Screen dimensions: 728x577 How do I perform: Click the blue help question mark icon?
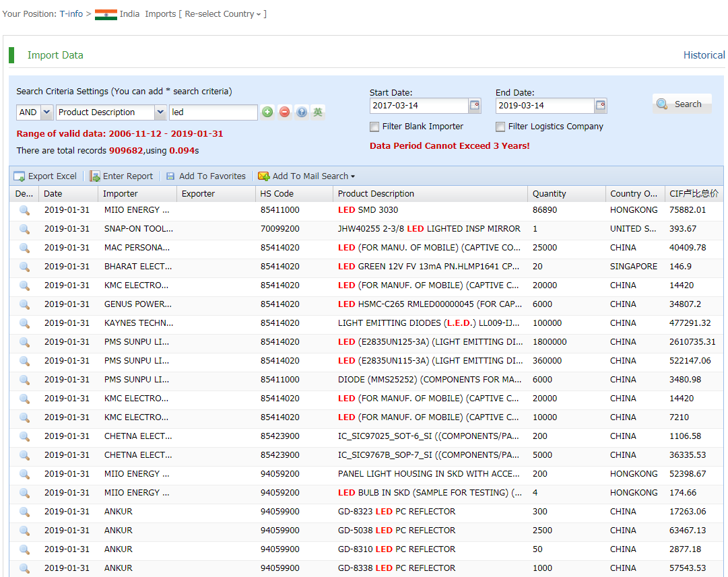coord(302,112)
